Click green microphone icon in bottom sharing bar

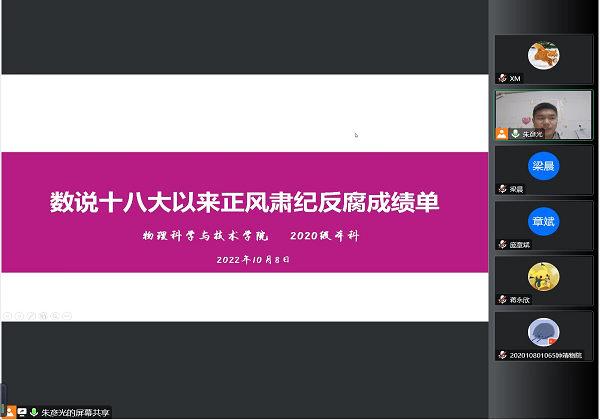33,412
